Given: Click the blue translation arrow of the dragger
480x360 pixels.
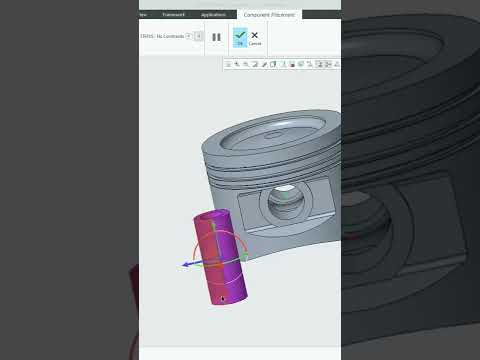Looking at the screenshot, I should 187,264.
